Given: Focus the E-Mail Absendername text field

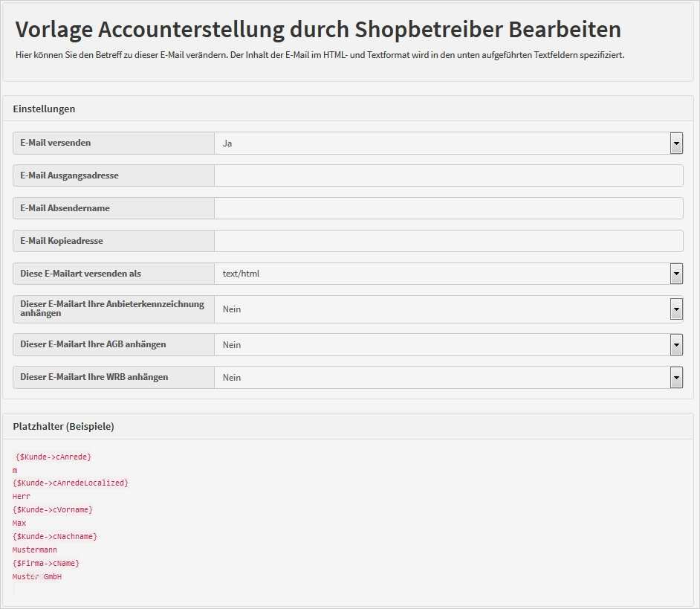Looking at the screenshot, I should [448, 208].
